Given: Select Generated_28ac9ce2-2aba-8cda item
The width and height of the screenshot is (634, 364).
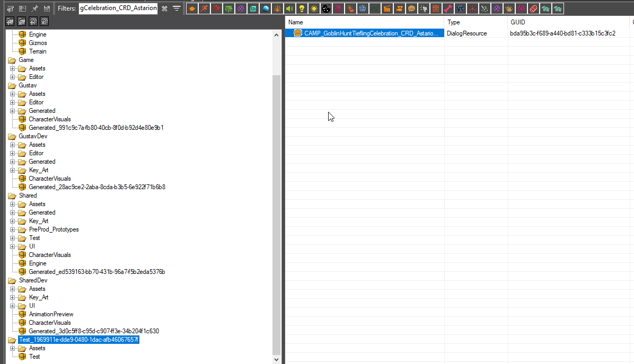Looking at the screenshot, I should tap(97, 187).
